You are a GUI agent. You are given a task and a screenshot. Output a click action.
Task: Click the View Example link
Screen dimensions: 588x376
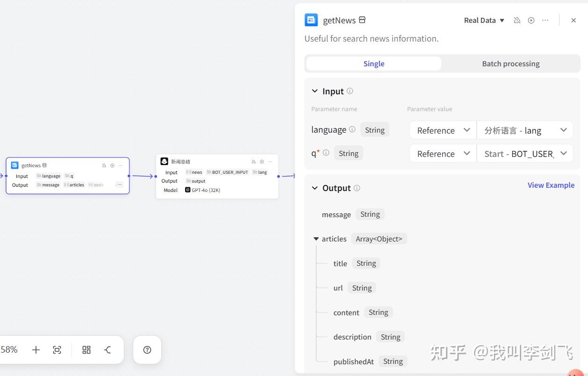[x=551, y=185]
